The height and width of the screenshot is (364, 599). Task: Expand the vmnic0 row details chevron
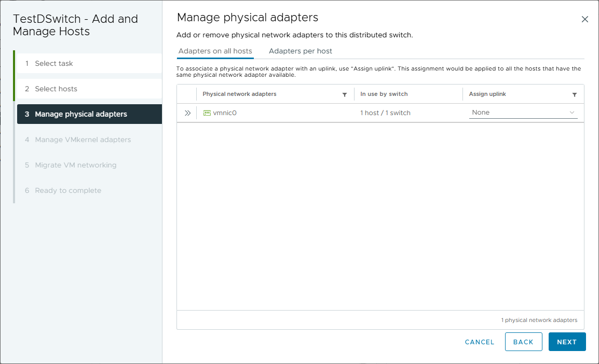[x=187, y=113]
